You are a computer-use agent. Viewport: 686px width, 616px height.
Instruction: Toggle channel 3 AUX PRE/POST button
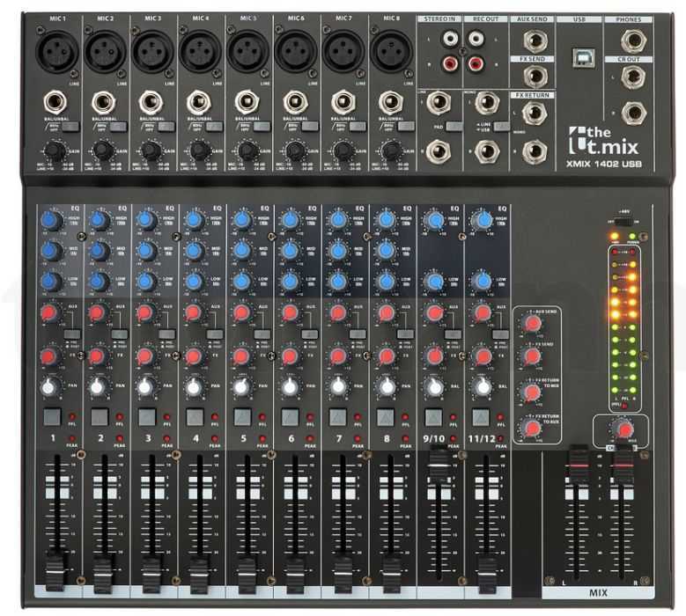[167, 334]
